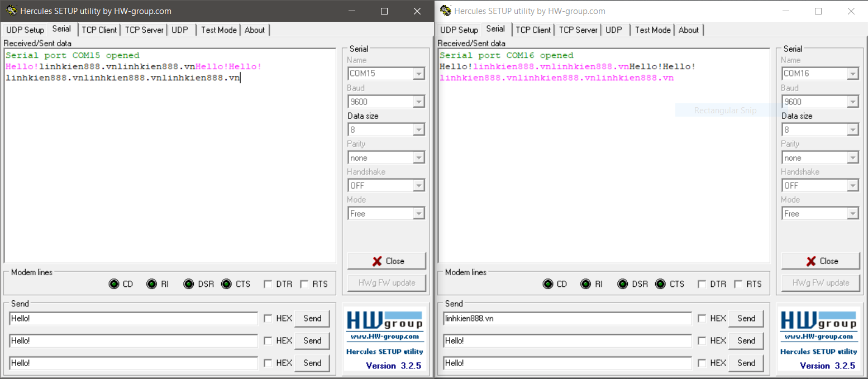The width and height of the screenshot is (868, 379).
Task: Open the Baud dropdown in COM15 window
Action: (418, 102)
